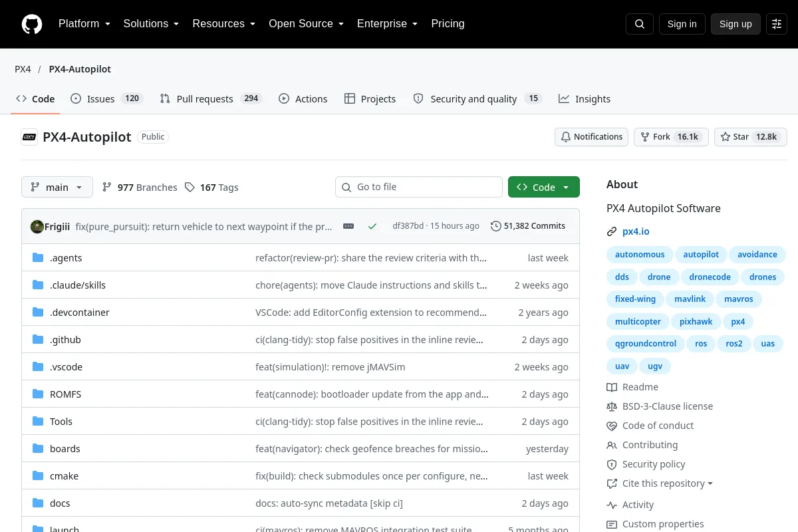View the 977 Branches link
This screenshot has width=798, height=532.
click(140, 188)
